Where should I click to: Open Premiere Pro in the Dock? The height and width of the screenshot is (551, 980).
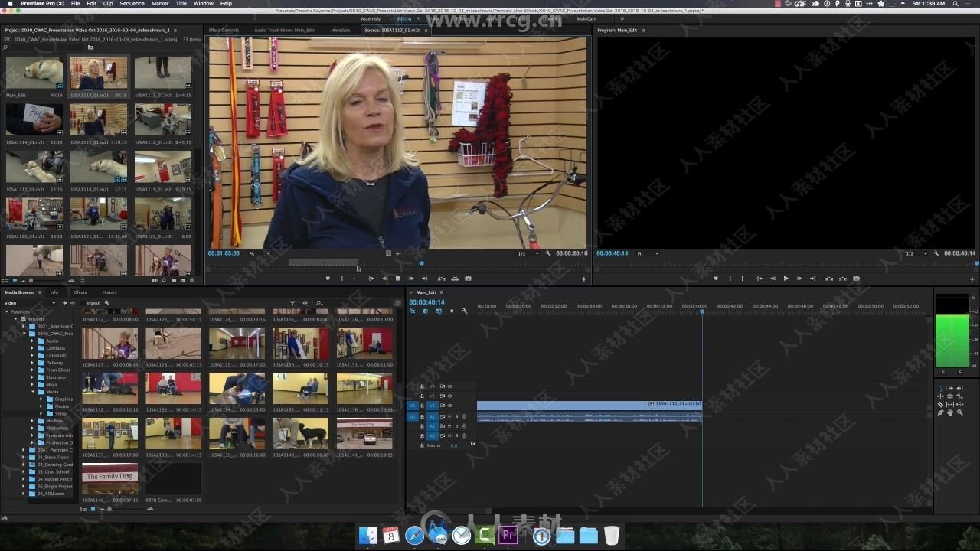pyautogui.click(x=508, y=536)
